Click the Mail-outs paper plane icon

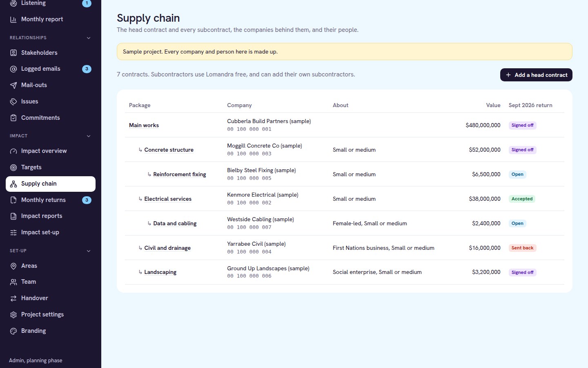(13, 85)
